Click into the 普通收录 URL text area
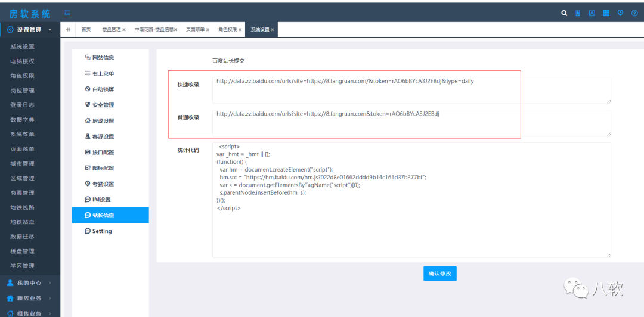 point(411,123)
